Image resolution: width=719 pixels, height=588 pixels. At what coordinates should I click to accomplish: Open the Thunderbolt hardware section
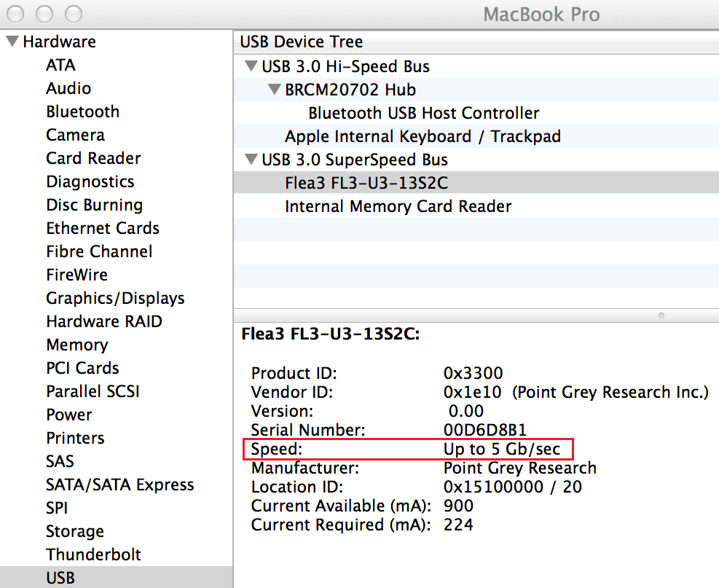[x=93, y=554]
